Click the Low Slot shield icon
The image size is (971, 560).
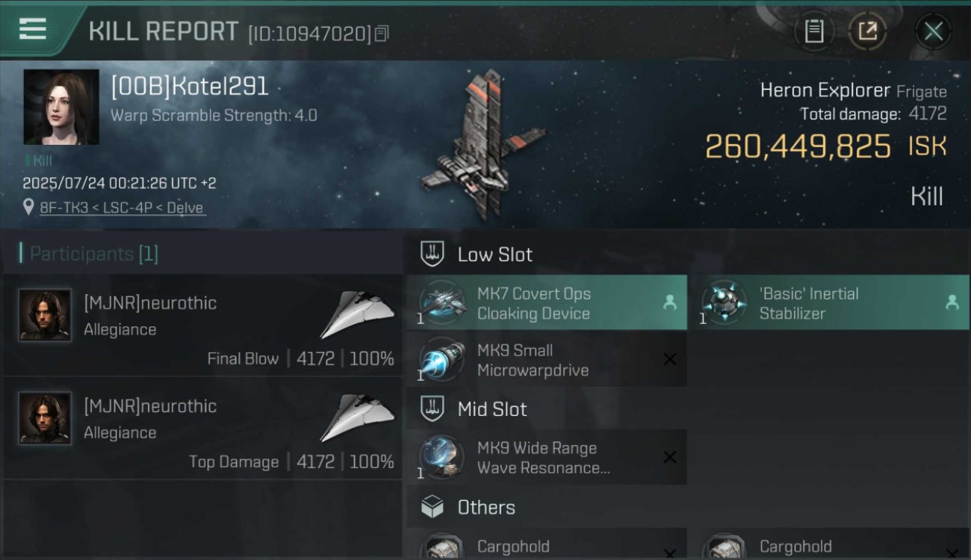click(x=432, y=254)
